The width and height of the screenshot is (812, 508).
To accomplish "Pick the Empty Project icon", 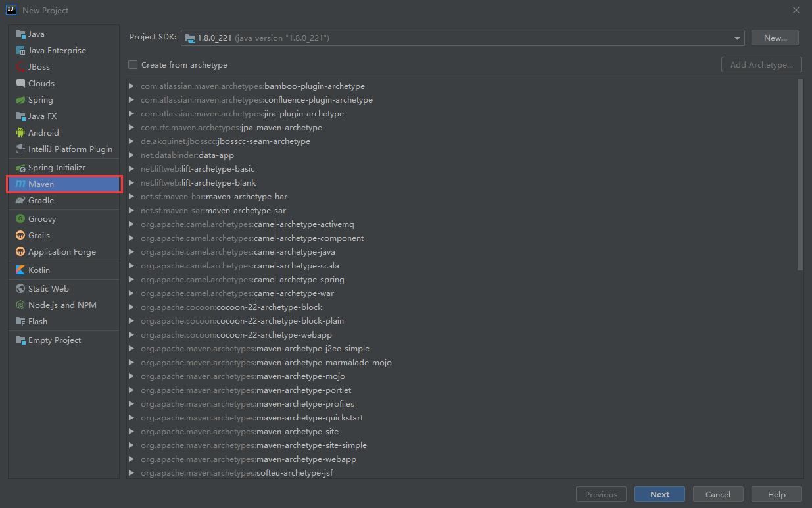I will coord(20,340).
